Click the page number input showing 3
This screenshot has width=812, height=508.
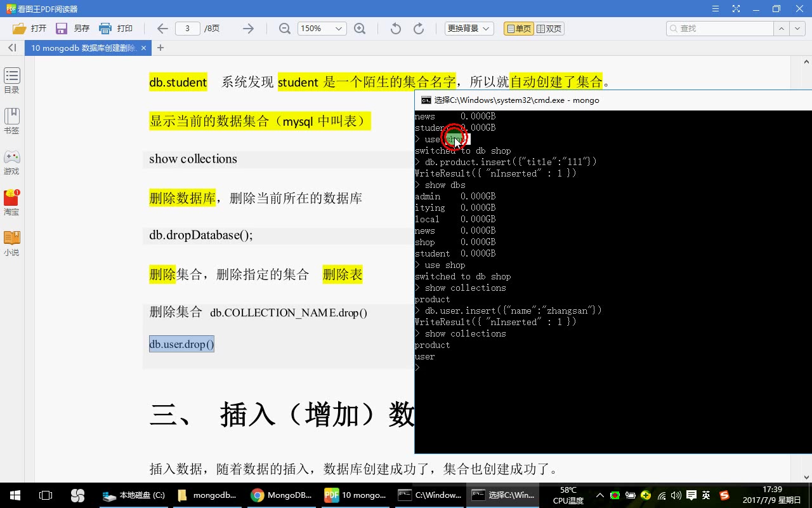[x=192, y=28]
